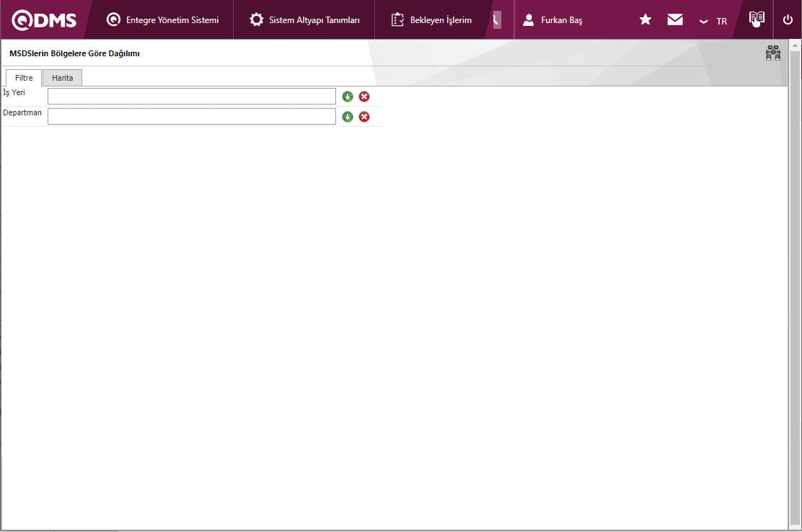Image resolution: width=802 pixels, height=532 pixels.
Task: Click the power logout icon
Action: click(788, 20)
